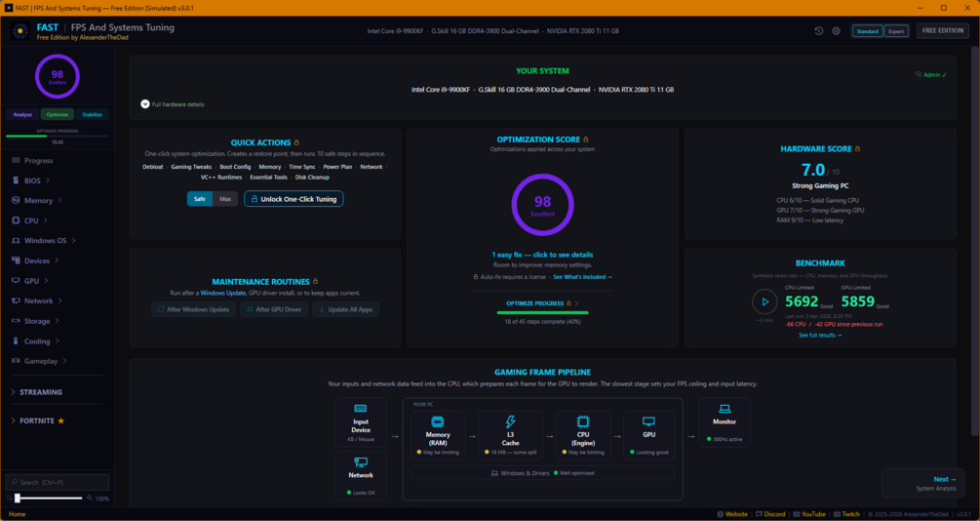Adjust the zoom slider at bottom left
Viewport: 980px width, 521px height.
(x=50, y=499)
